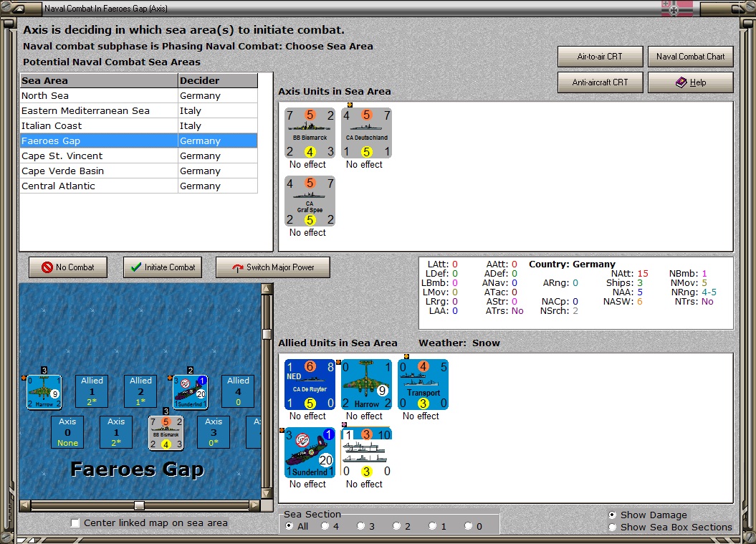Click the Axis sea box 1 on map

(116, 432)
